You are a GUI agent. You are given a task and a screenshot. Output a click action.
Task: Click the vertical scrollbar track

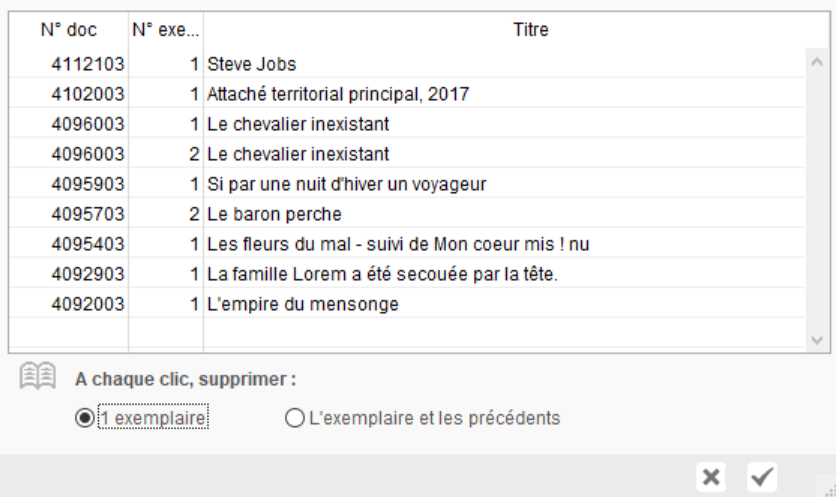tap(817, 201)
